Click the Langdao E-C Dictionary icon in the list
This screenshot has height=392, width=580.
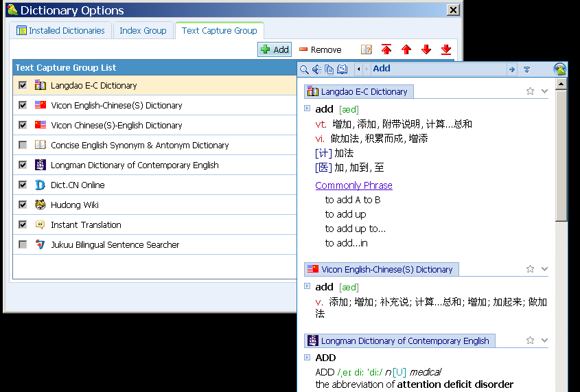tap(40, 85)
